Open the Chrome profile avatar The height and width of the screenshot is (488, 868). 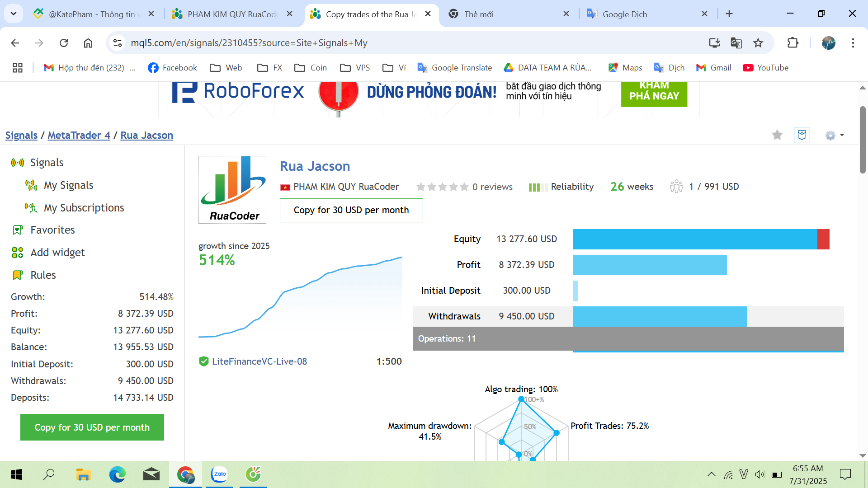pyautogui.click(x=828, y=43)
